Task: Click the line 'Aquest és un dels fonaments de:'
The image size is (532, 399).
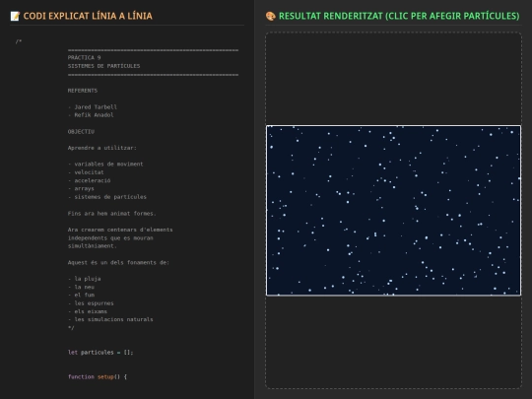Action: (118, 263)
